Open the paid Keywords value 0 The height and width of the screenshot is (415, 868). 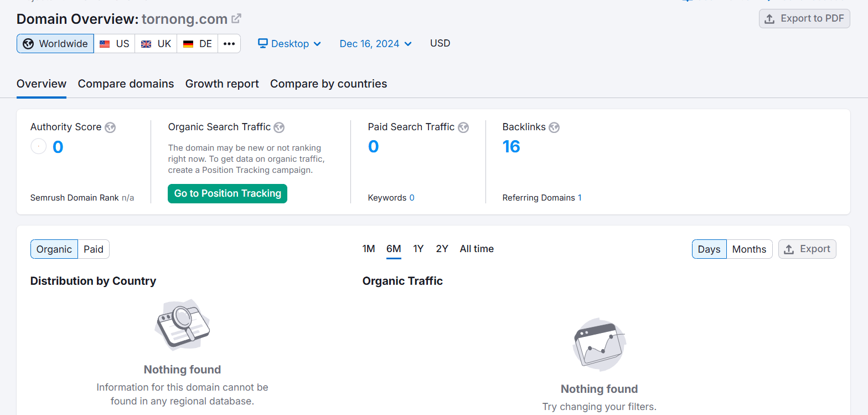click(x=412, y=198)
